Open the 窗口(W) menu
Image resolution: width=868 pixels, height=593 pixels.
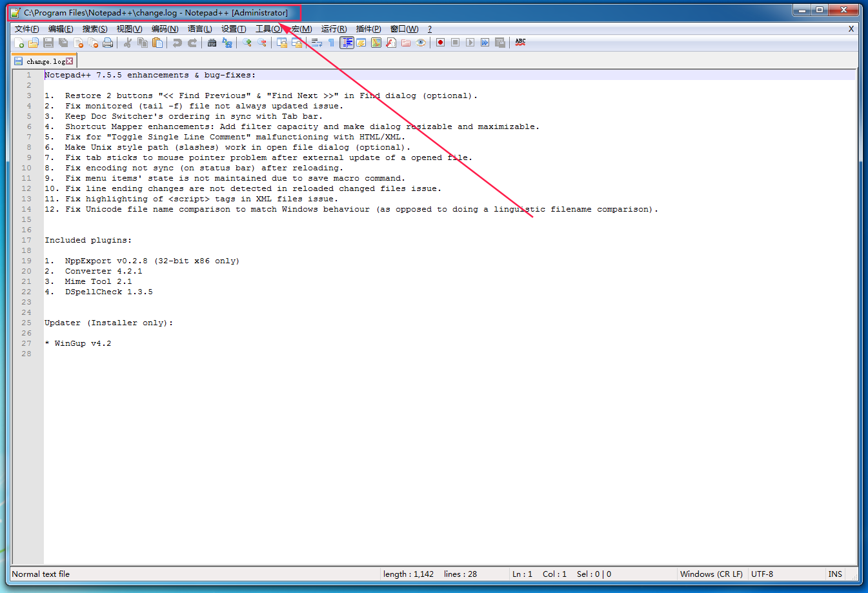[x=404, y=29]
